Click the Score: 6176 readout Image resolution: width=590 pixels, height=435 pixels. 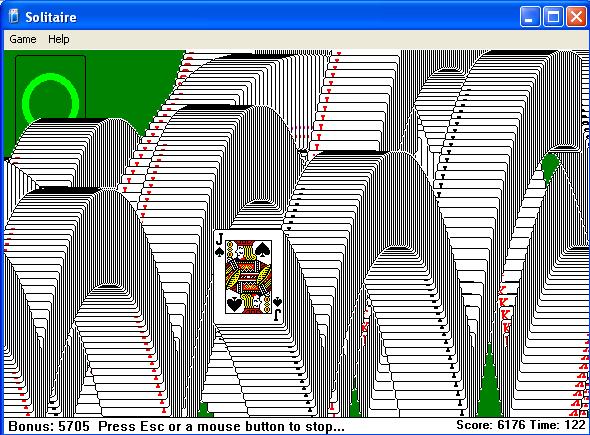pos(490,425)
